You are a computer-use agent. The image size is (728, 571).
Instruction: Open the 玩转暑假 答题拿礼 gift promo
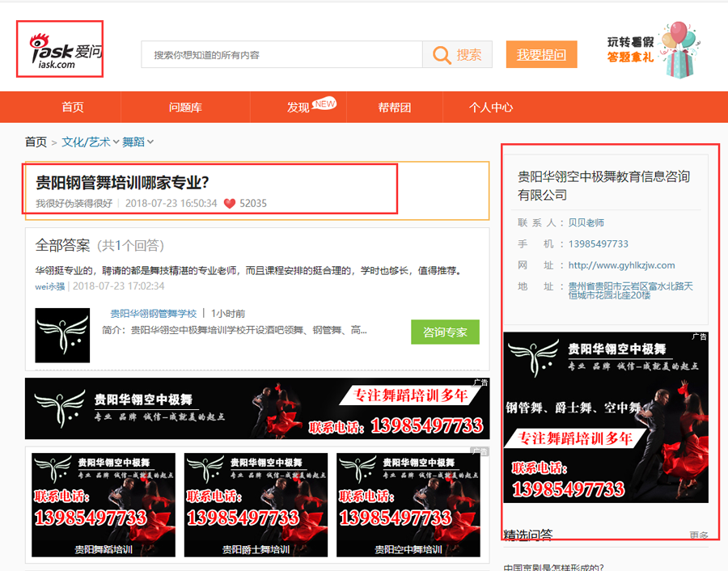coord(654,50)
